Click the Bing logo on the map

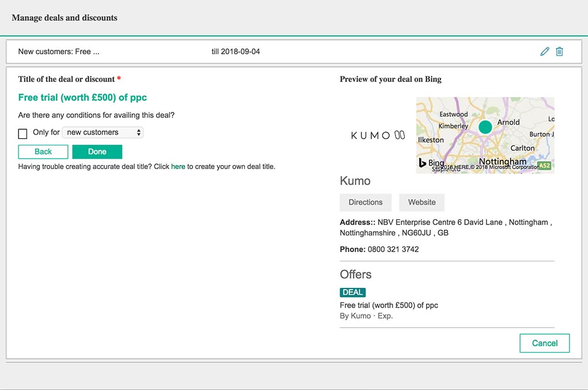[431, 163]
